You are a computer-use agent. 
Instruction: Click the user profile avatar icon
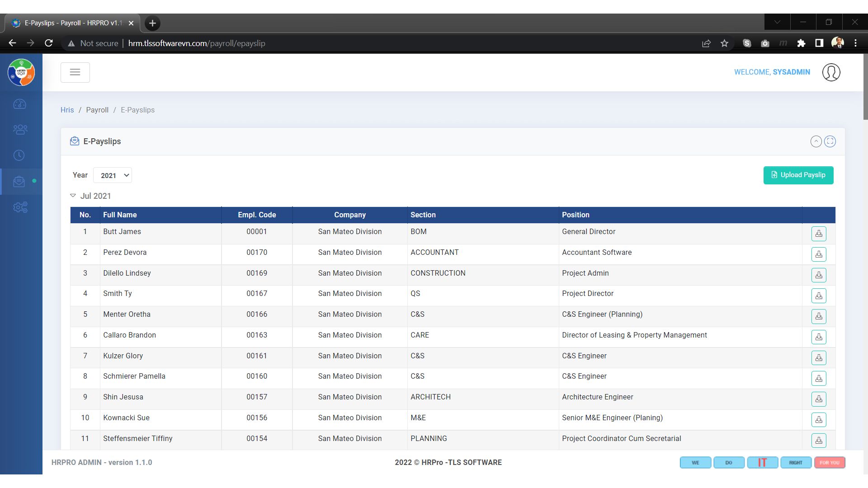click(x=831, y=72)
